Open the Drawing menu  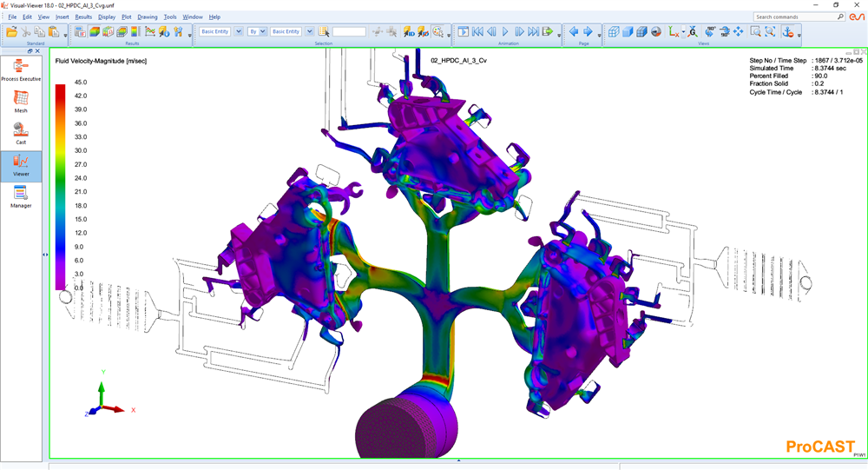pos(148,17)
